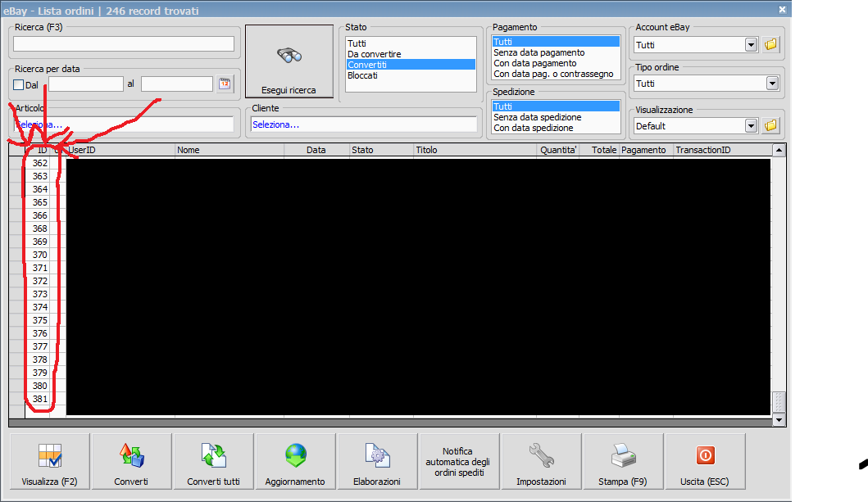Select Tutti in Spedizione list
Viewport: 868px width, 502px height.
pyautogui.click(x=556, y=106)
